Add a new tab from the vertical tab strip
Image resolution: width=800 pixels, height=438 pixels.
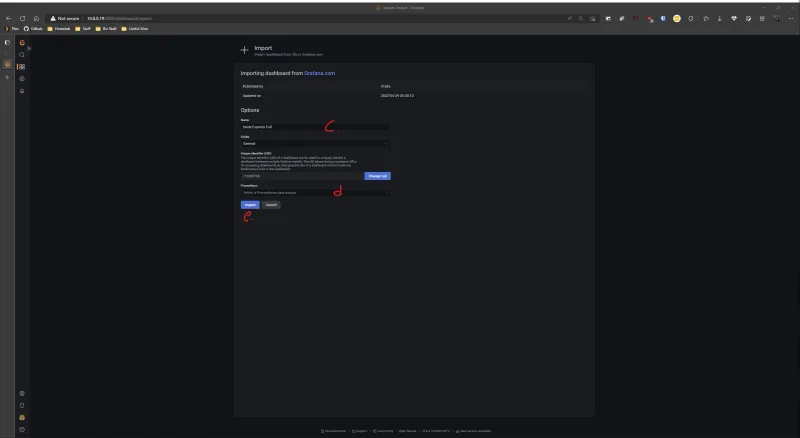[7, 77]
